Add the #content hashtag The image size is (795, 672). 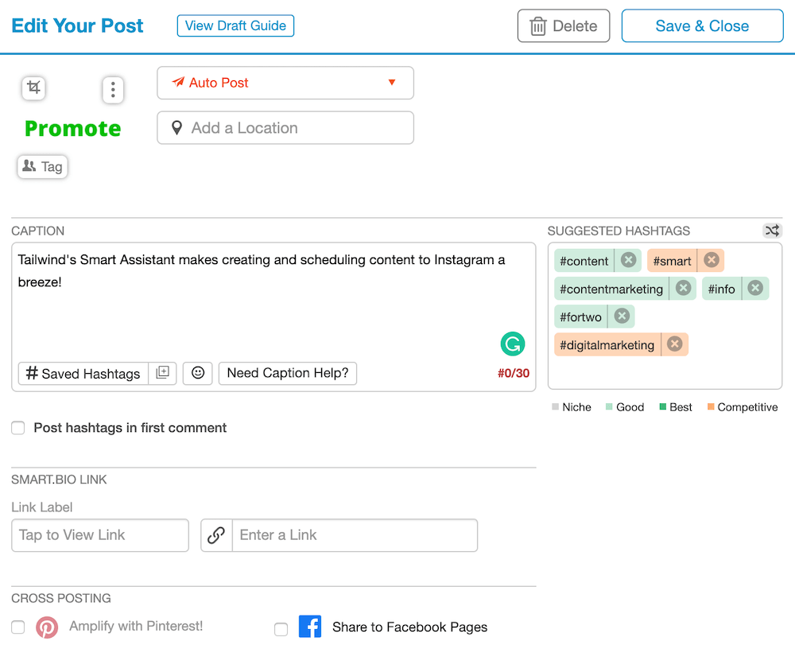pyautogui.click(x=584, y=261)
